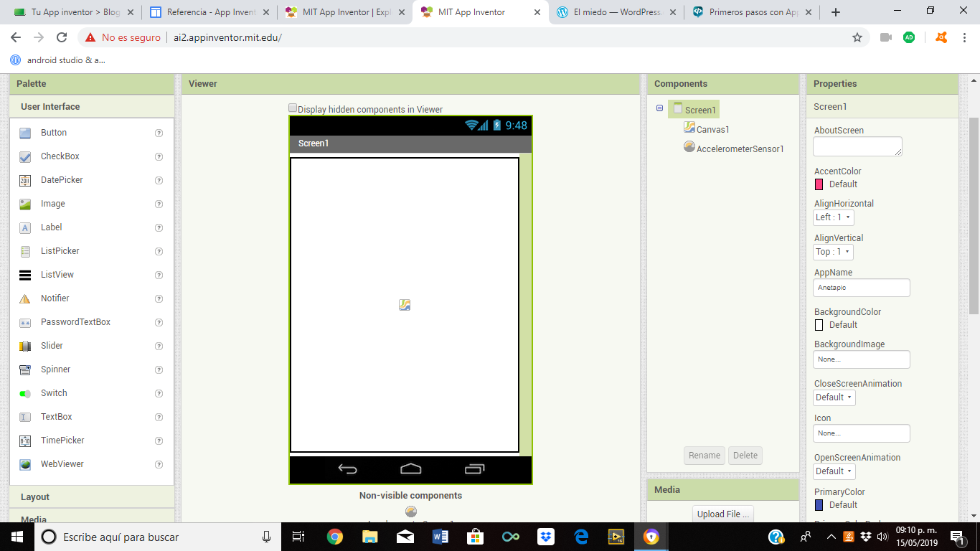
Task: Open the AlignVertical dropdown
Action: 834,252
